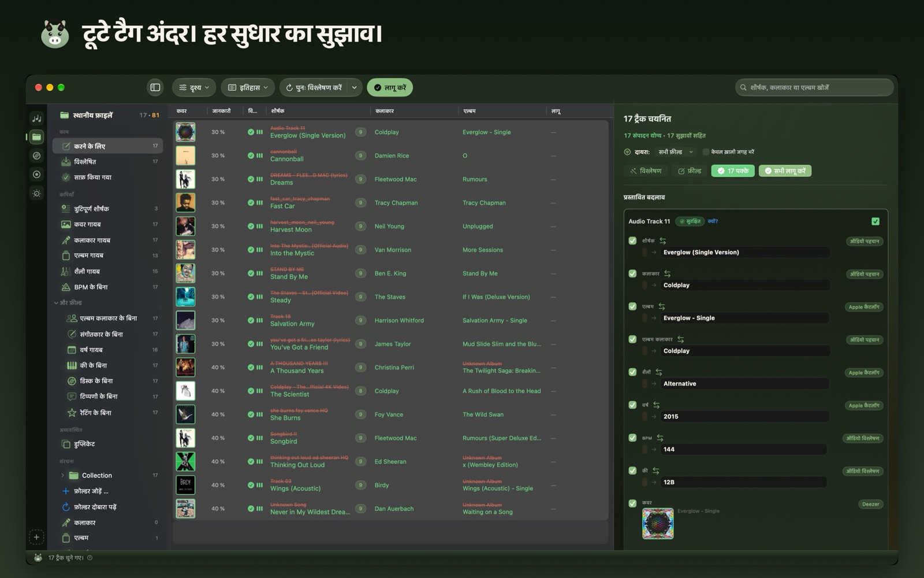Viewport: 924px width, 578px height.
Task: Select करने के लिए in sidebar
Action: coord(107,146)
